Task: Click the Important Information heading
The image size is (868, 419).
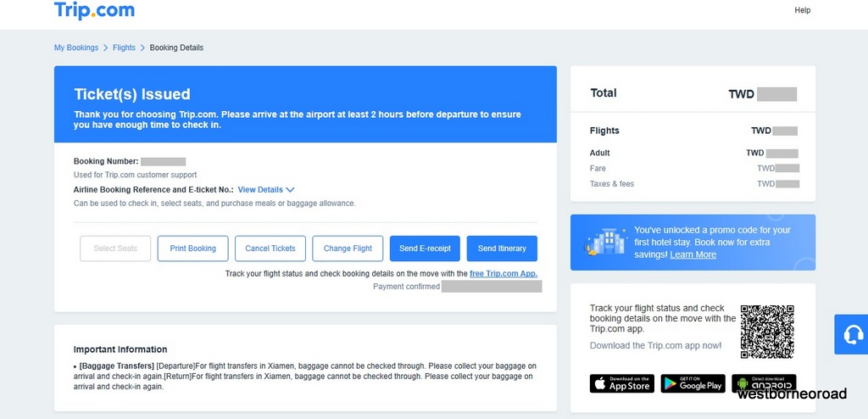Action: coord(120,349)
